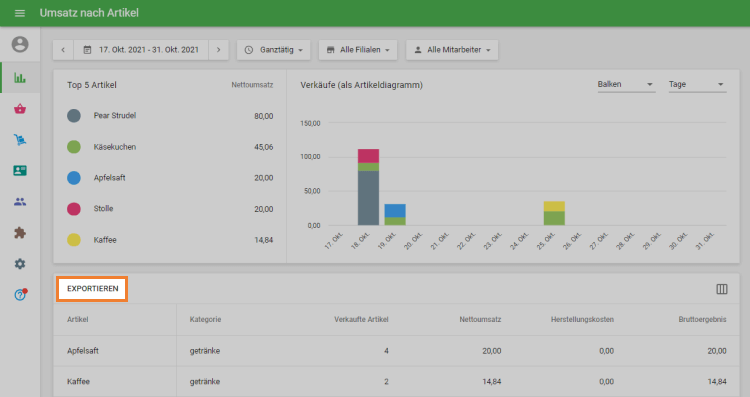Click the Pear Strudel gray color dot
This screenshot has height=397, width=750.
[74, 116]
